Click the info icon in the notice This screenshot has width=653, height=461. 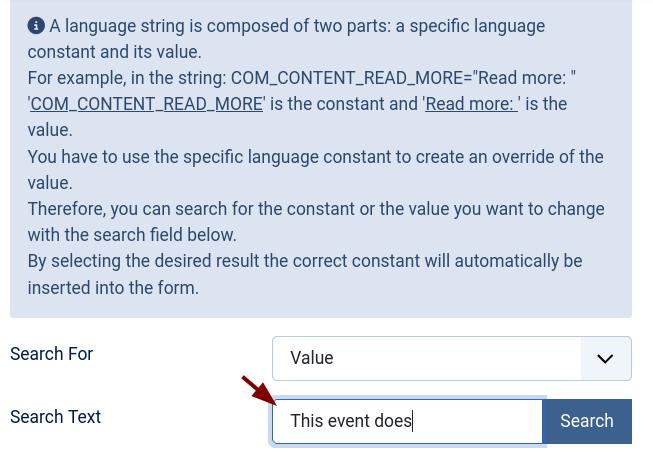point(36,25)
